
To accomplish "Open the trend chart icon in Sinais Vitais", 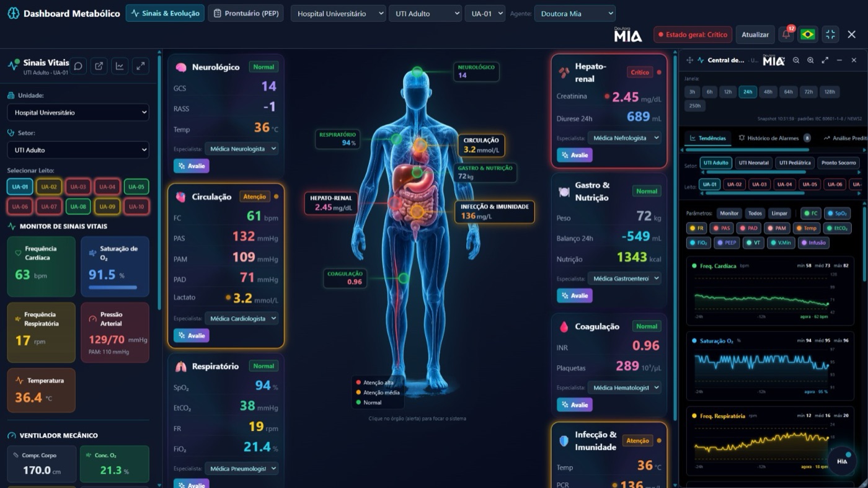I will point(120,66).
